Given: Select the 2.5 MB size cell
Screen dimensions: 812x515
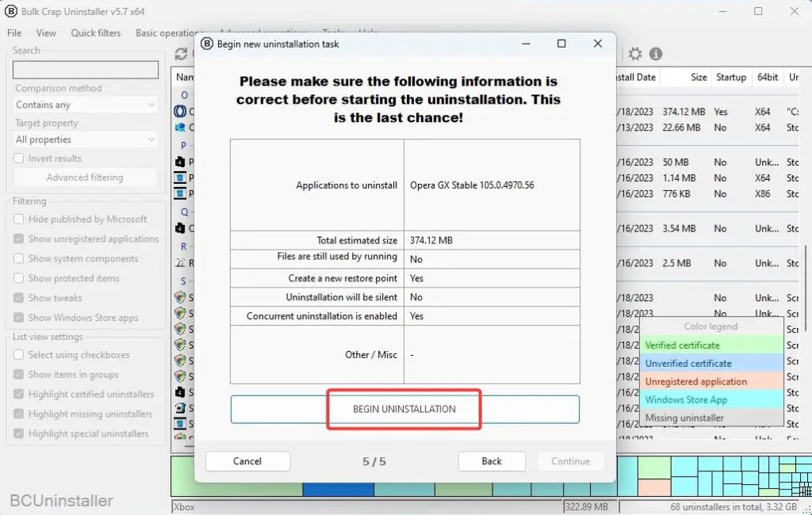Looking at the screenshot, I should coord(676,263).
